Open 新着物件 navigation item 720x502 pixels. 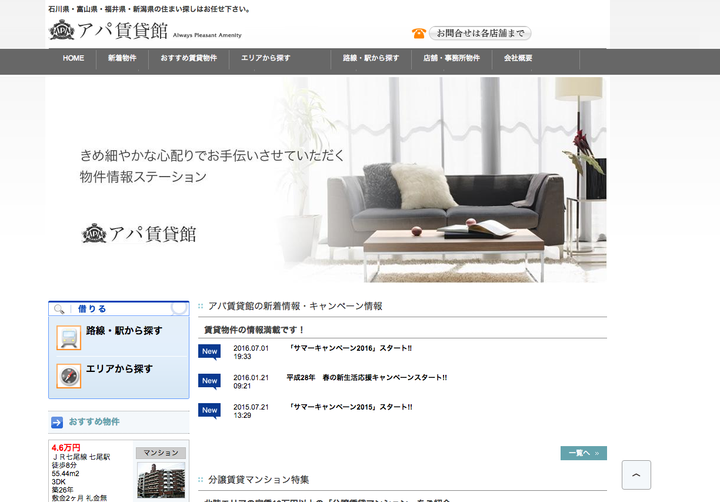pos(122,58)
